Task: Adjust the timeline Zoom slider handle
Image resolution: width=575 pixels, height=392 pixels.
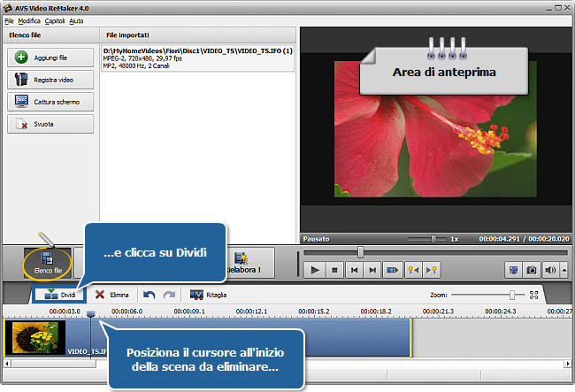Action: point(511,295)
